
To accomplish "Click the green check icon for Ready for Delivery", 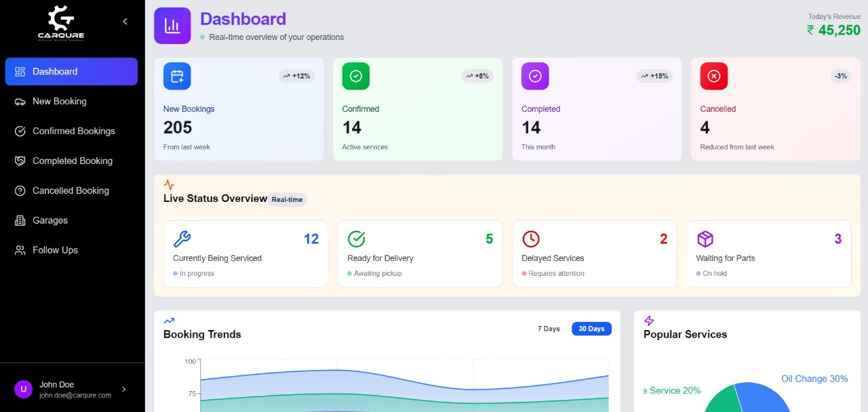I will tap(357, 239).
